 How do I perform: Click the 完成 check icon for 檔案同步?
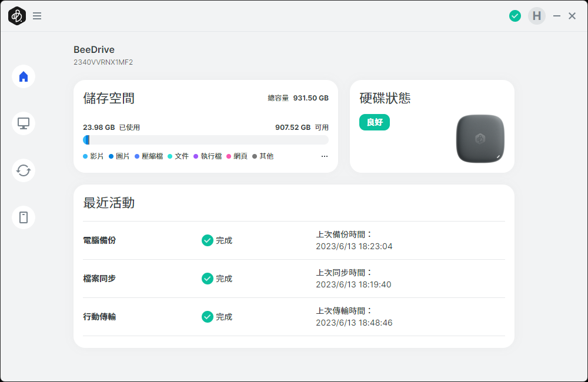(x=207, y=279)
